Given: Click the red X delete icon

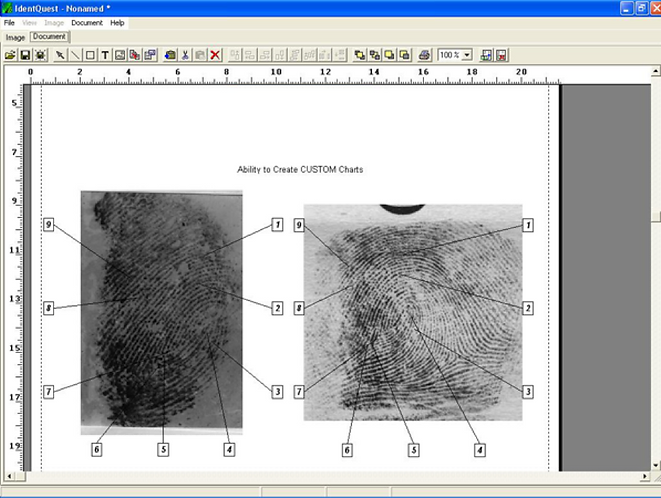Looking at the screenshot, I should point(215,55).
